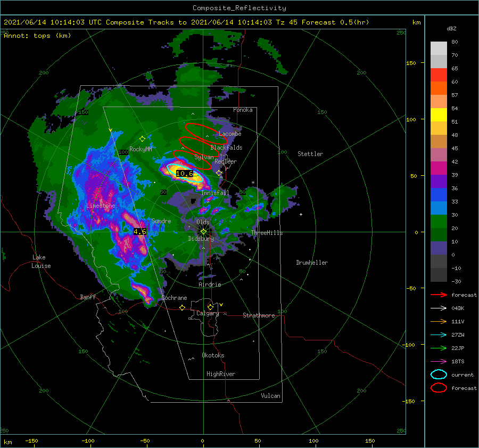
Task: Click the cyan current ellipse legend icon
Action: 439,374
